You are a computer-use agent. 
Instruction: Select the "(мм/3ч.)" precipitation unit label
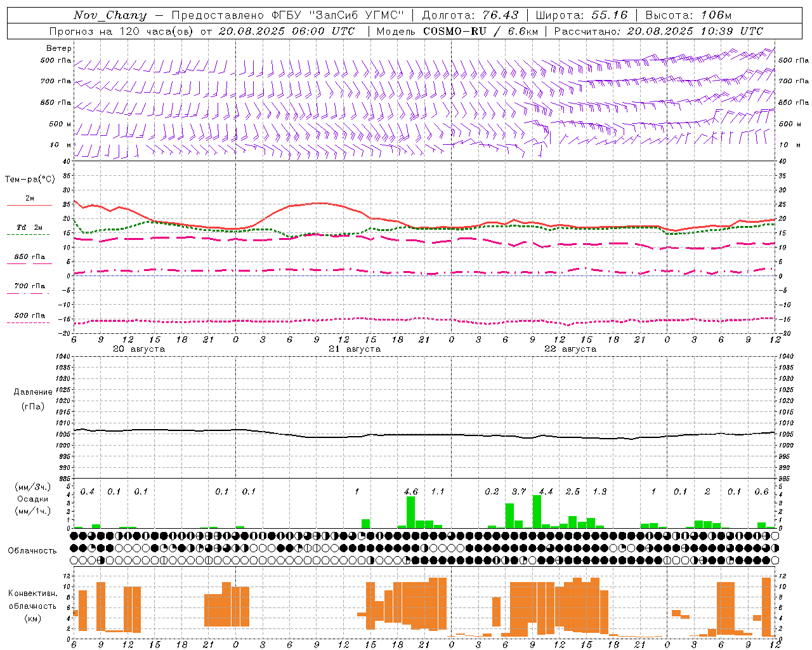pos(32,487)
